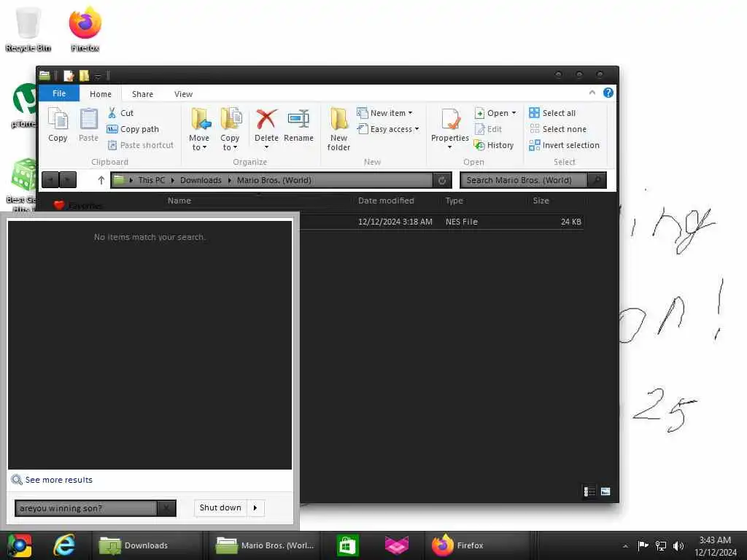Viewport: 747px width, 560px height.
Task: Clear the Start menu search text
Action: click(166, 508)
